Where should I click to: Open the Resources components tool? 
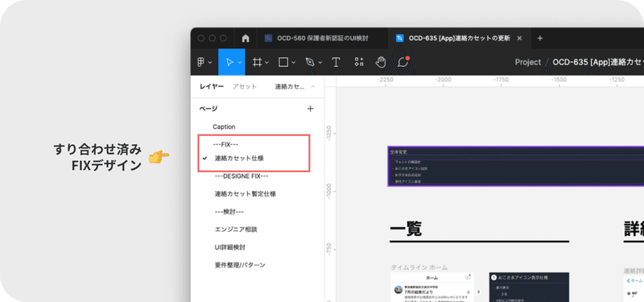point(359,62)
